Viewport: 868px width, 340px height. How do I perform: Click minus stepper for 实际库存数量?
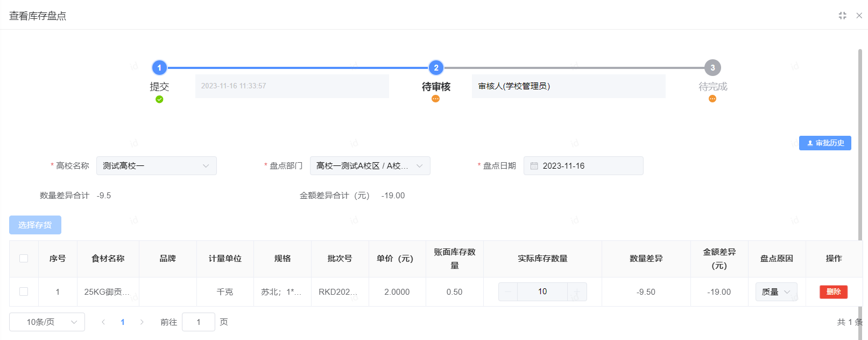[508, 292]
